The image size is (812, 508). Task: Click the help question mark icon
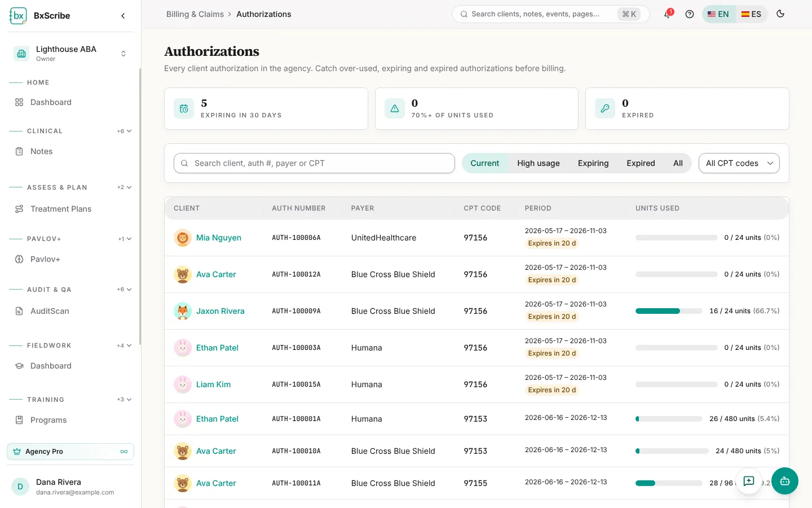tap(689, 14)
